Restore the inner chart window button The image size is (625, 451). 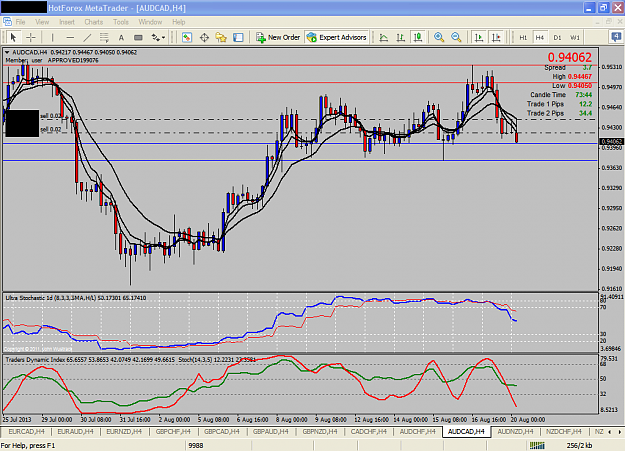point(608,22)
